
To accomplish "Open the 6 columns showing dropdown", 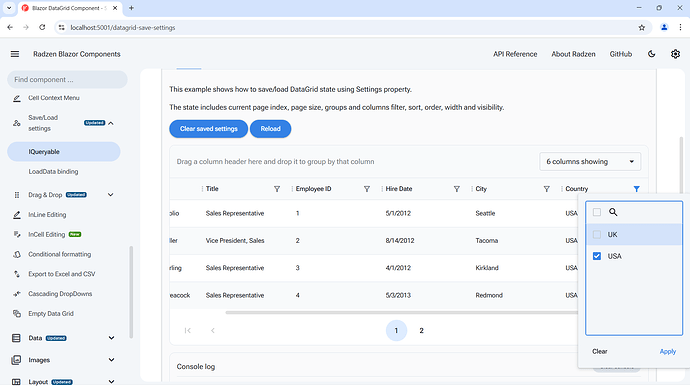I will [590, 162].
